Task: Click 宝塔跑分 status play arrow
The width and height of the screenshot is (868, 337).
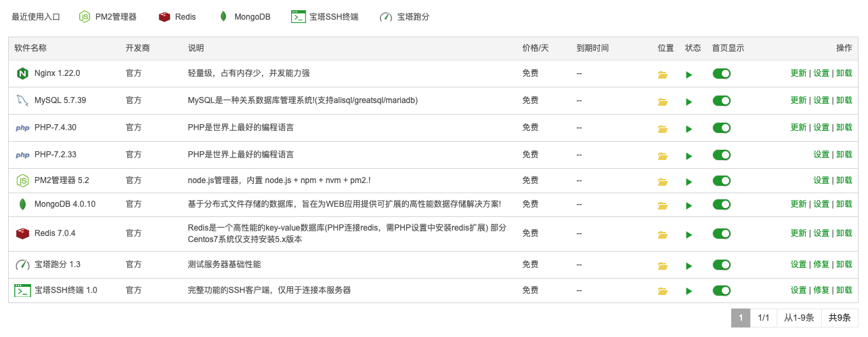Action: coord(689,266)
